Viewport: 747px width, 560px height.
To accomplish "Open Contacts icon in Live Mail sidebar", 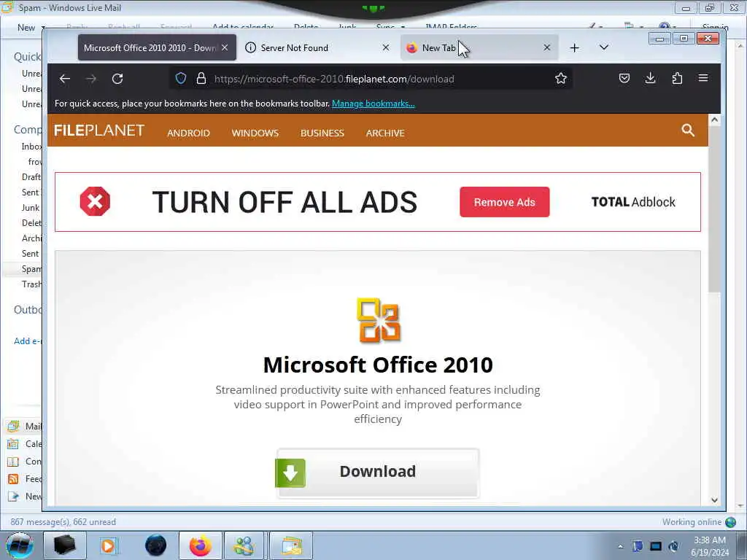I will pos(13,462).
